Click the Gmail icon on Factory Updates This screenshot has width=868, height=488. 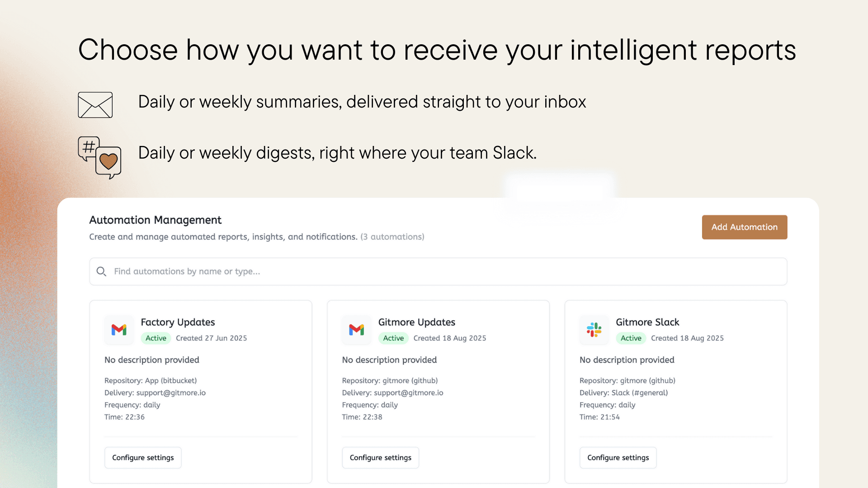pyautogui.click(x=119, y=330)
